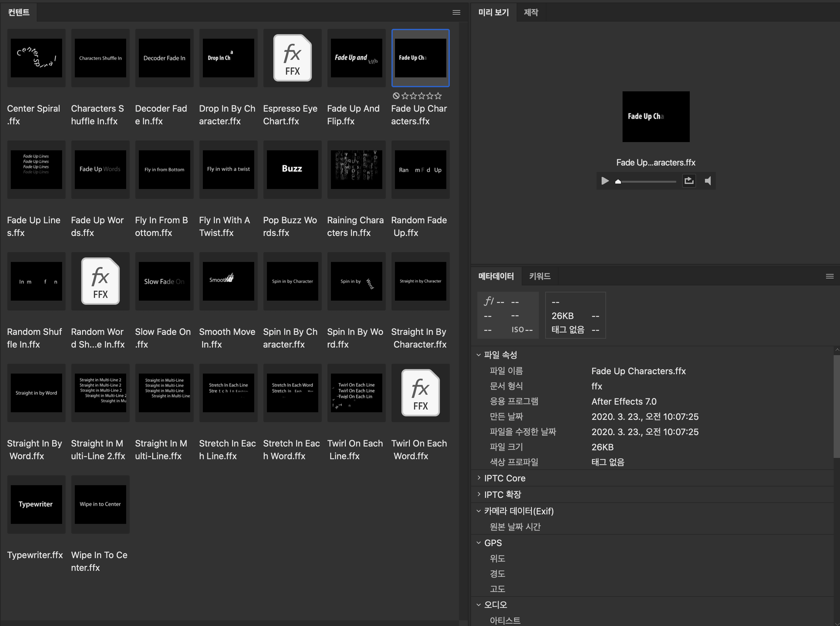Viewport: 840px width, 626px height.
Task: Set a one star rating
Action: click(x=405, y=96)
